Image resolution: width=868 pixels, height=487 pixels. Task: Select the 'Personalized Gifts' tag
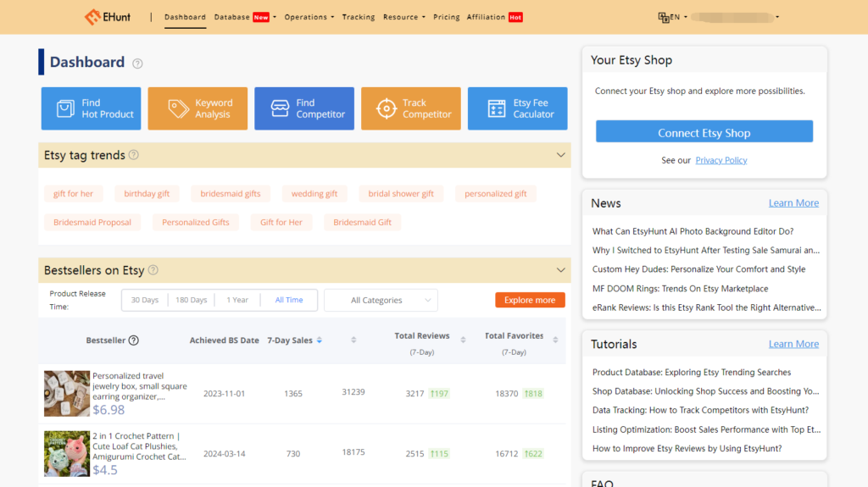[196, 223]
